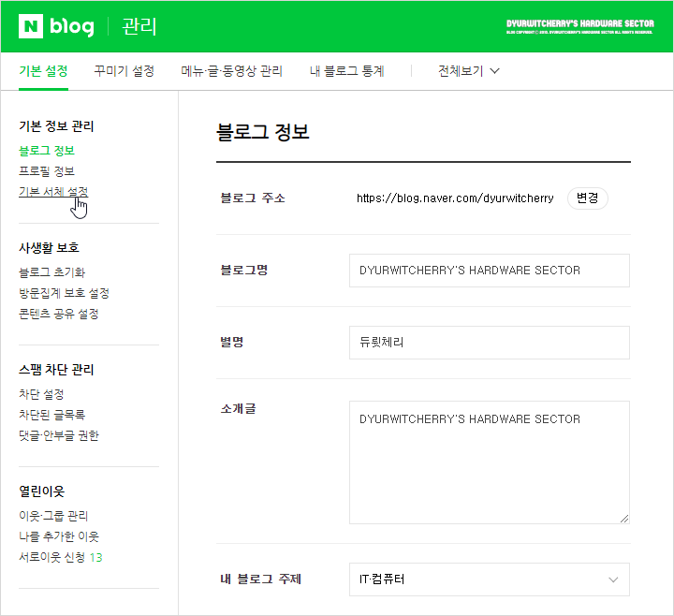Focus the 소개글 text area
674x616 pixels.
(490, 462)
